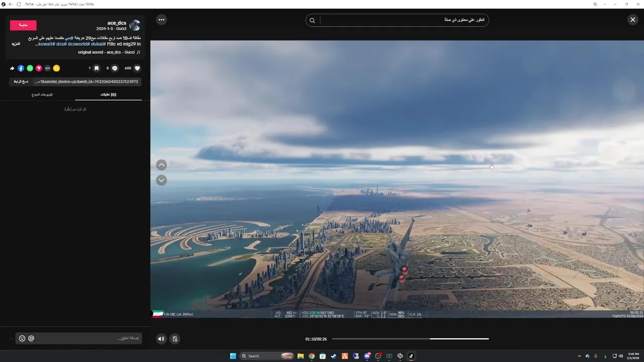The height and width of the screenshot is (362, 644).
Task: Switch to the comments (0) tab
Action: tap(108, 95)
